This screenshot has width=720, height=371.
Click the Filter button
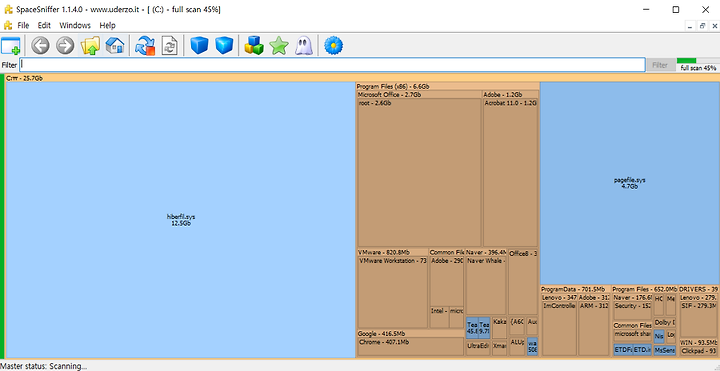[660, 65]
